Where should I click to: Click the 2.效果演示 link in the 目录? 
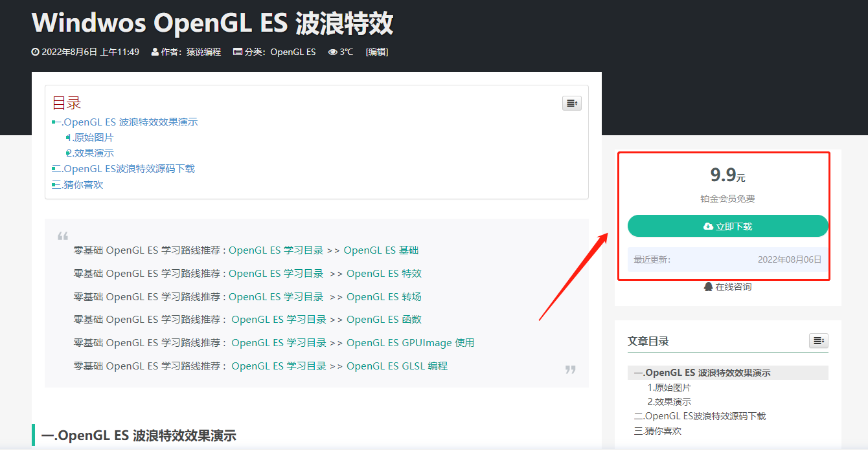pos(91,153)
